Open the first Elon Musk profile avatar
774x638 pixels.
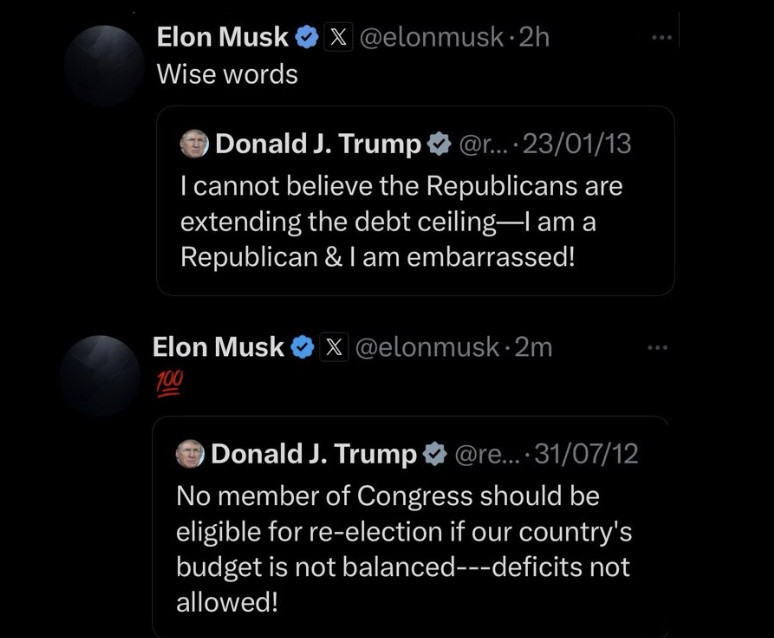tap(104, 66)
